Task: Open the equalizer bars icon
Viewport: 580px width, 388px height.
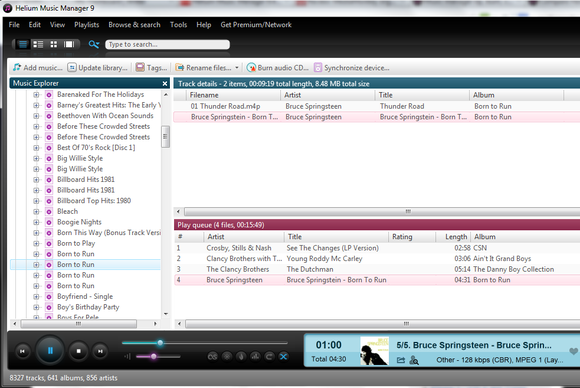Action: click(255, 357)
